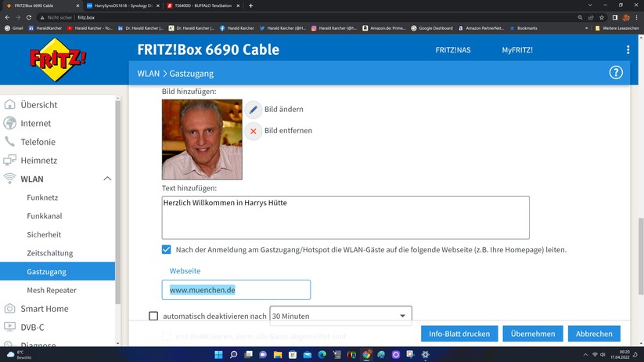644x362 pixels.
Task: Uncheck the redirect guests to website checkbox
Action: 167,250
